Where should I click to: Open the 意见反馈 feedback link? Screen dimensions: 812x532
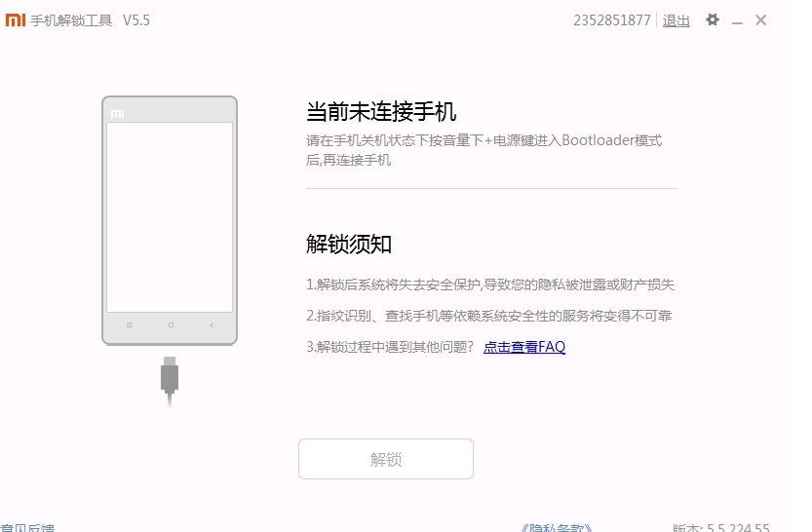click(27, 528)
